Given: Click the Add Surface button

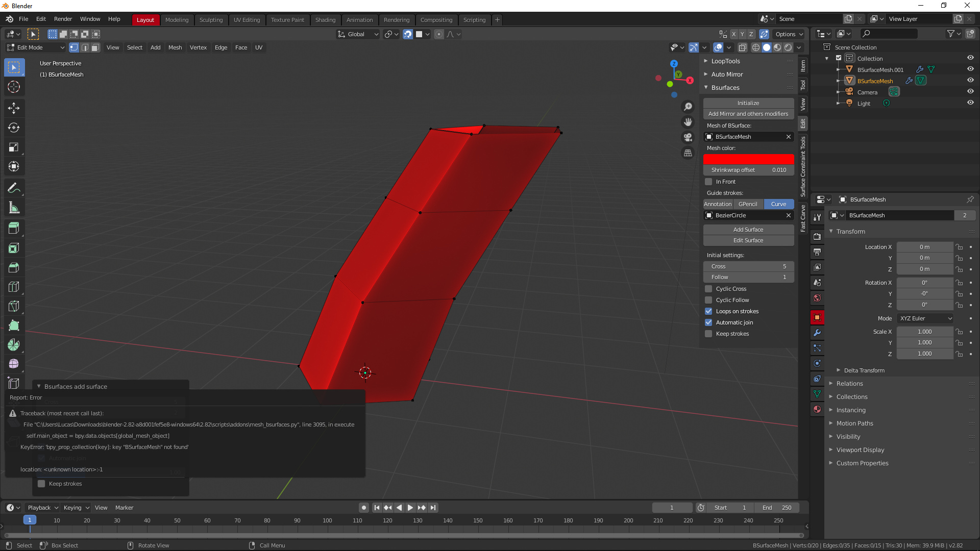Looking at the screenshot, I should point(748,229).
